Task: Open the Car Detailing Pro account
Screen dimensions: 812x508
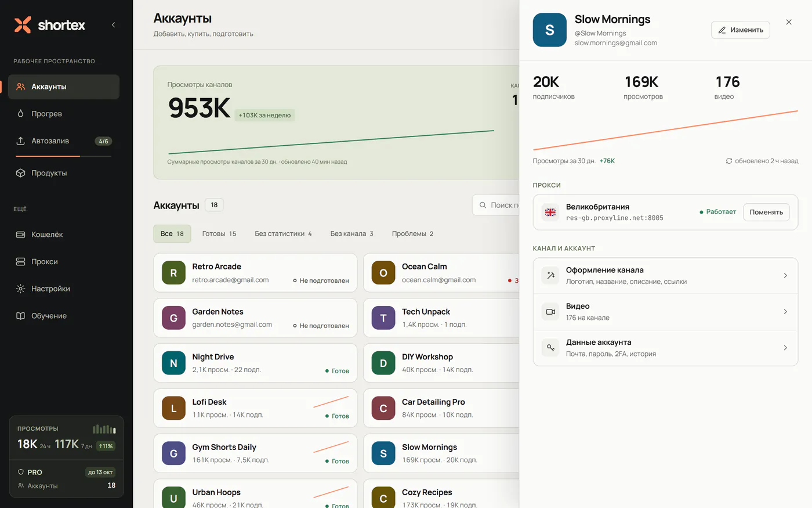Action: (x=441, y=408)
